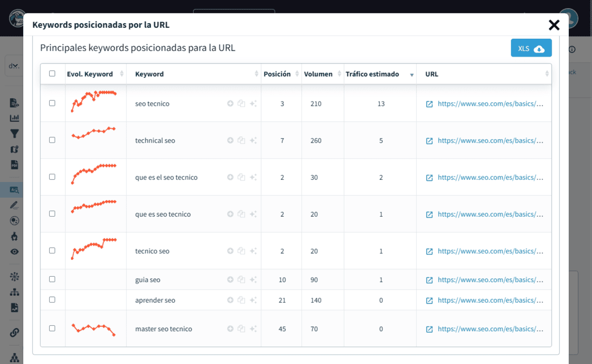Click the add icon beside 'guia seo'

[x=230, y=280]
